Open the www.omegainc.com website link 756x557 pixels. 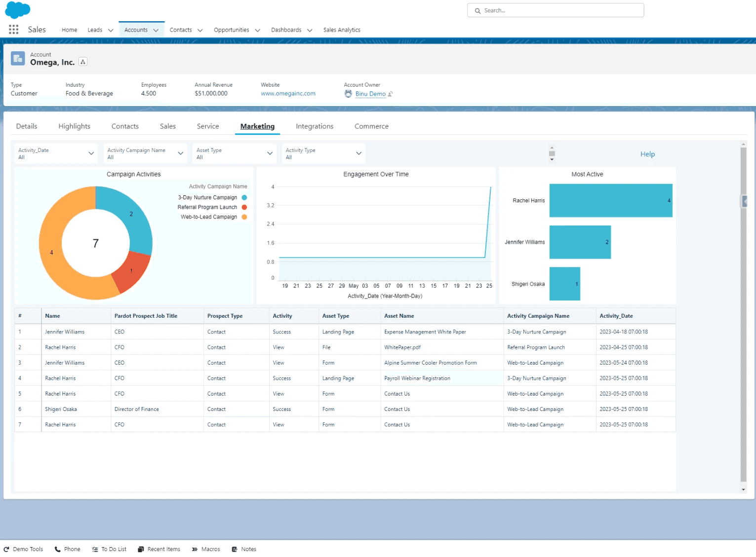[288, 94]
